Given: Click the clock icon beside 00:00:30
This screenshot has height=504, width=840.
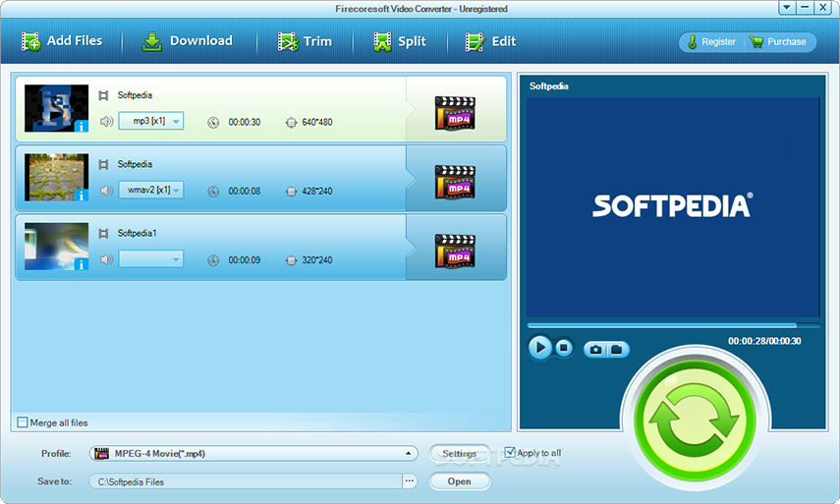Looking at the screenshot, I should (x=213, y=123).
